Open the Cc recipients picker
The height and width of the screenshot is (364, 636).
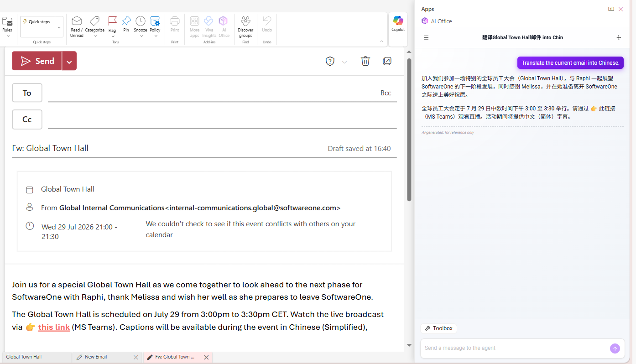[27, 120]
